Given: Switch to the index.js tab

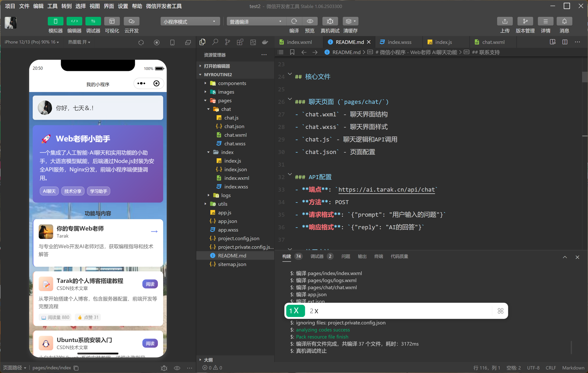Looking at the screenshot, I should click(x=443, y=42).
